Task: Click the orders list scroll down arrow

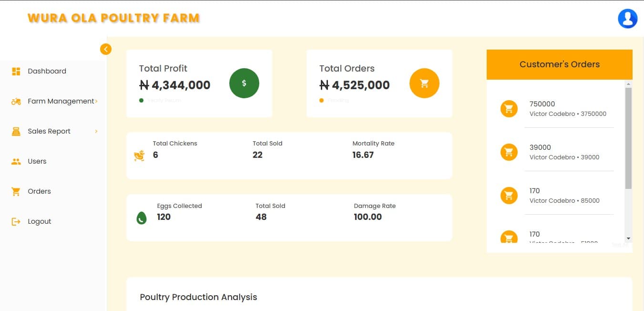Action: pos(628,238)
